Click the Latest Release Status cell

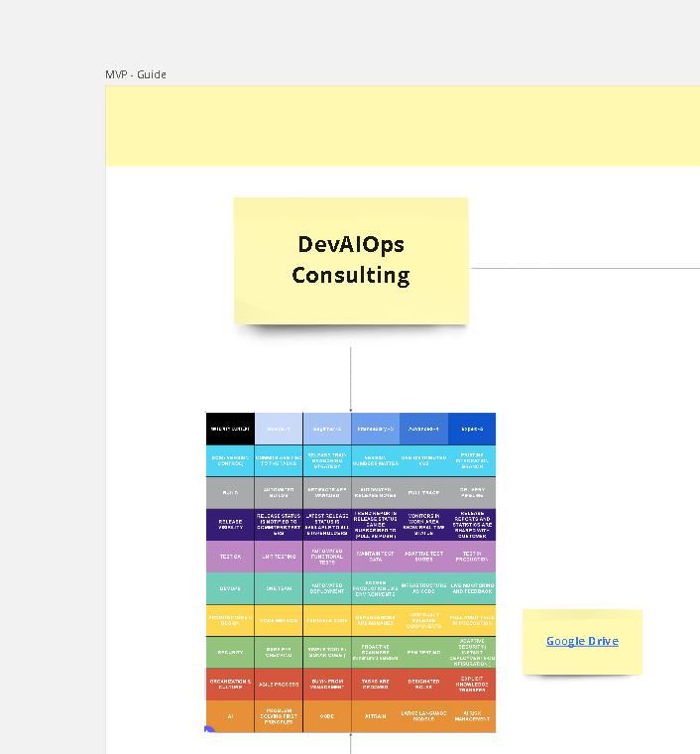[x=326, y=525]
